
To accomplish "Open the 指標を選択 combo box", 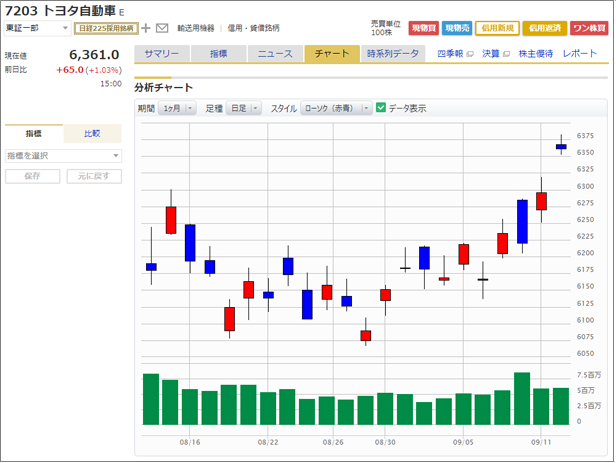I will point(63,155).
